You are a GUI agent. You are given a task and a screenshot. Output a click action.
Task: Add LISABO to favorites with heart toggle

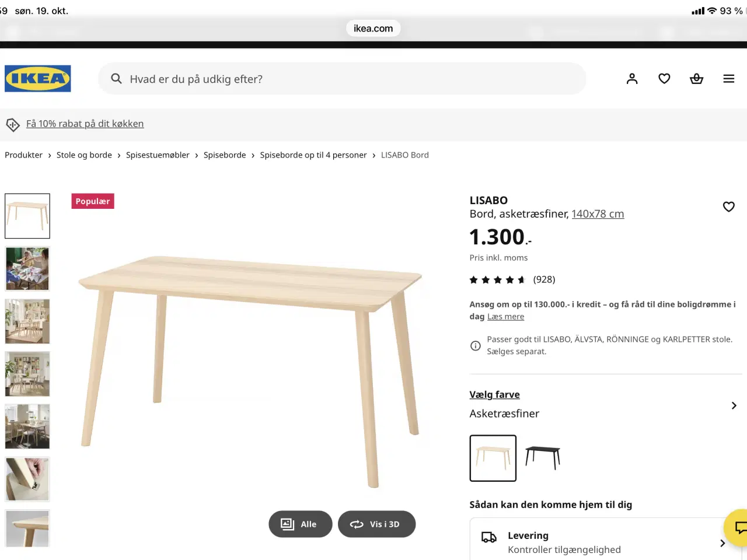click(x=728, y=206)
